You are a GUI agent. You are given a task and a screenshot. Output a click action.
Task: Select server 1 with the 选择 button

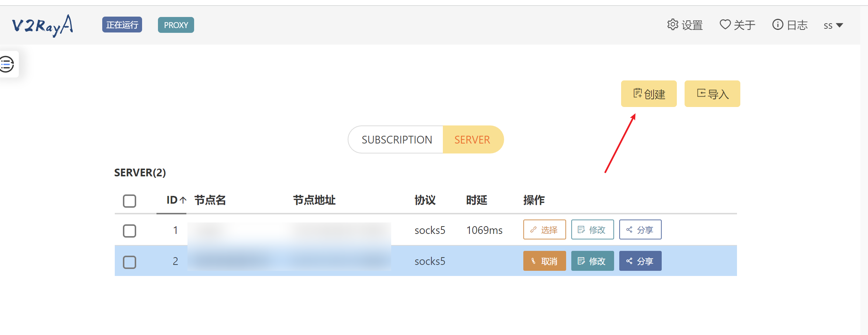click(x=544, y=229)
